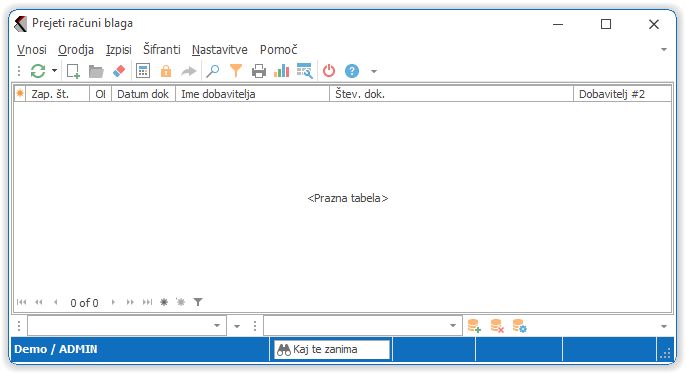Go to previous page navigator button
This screenshot has width=689, height=377.
[39, 302]
